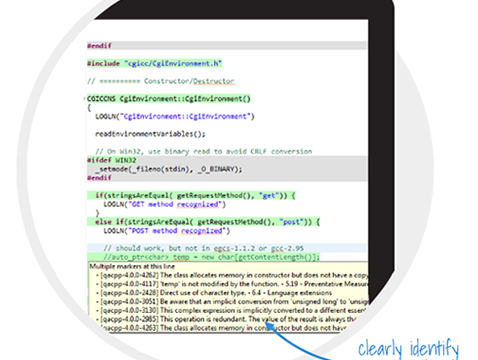Click the comment mentioning egcs-1.1.2 or gcc-2.95
Screen dimensions: 478x360
[x=203, y=248]
